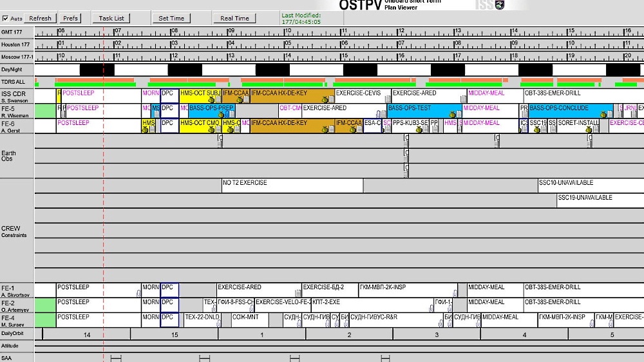The image size is (644, 362).
Task: Click the Earth Obs row label
Action: pyautogui.click(x=17, y=156)
